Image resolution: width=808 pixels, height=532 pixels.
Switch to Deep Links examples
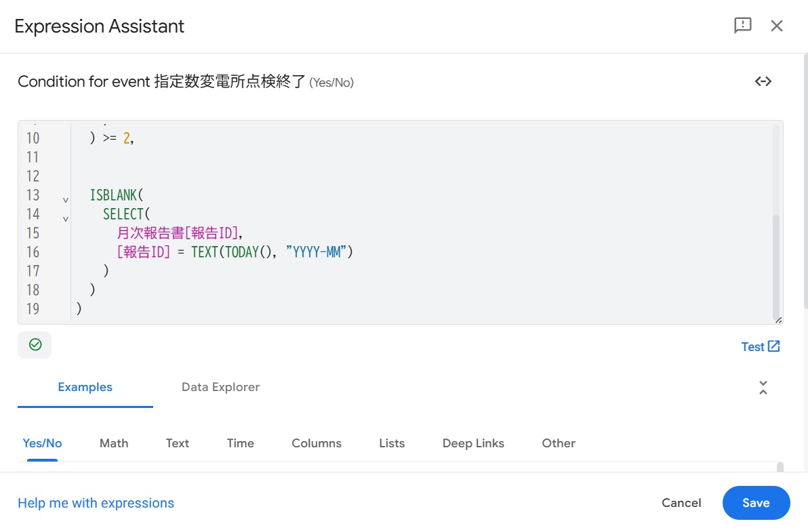pos(473,443)
